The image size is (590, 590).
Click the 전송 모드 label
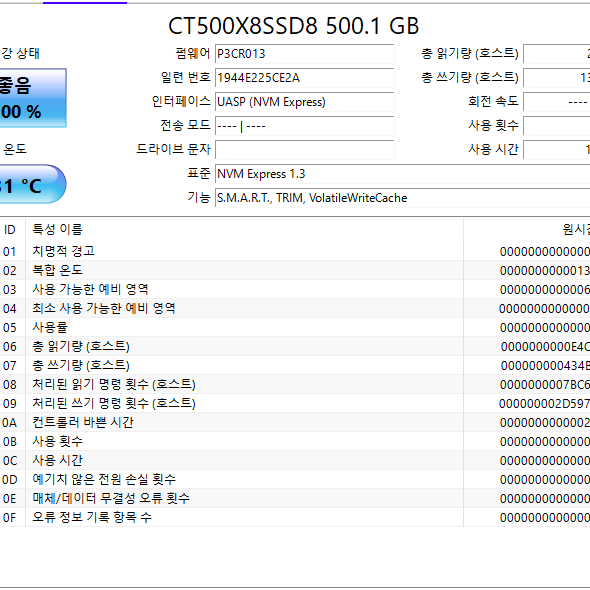(x=185, y=125)
